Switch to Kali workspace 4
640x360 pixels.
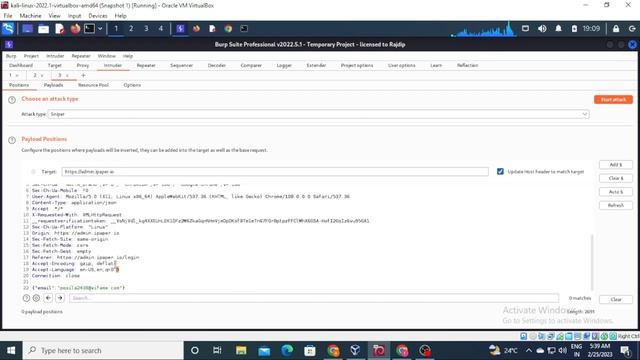tap(161, 29)
